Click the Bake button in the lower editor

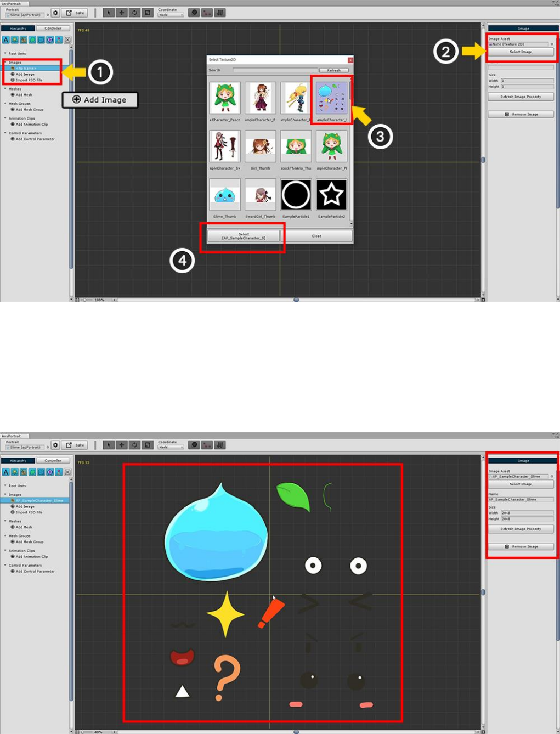[76, 445]
